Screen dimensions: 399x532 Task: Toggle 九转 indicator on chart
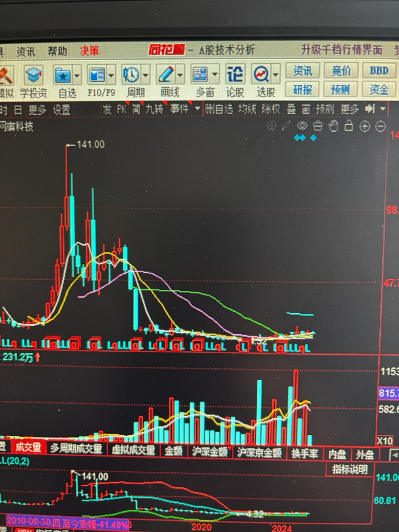[x=154, y=109]
